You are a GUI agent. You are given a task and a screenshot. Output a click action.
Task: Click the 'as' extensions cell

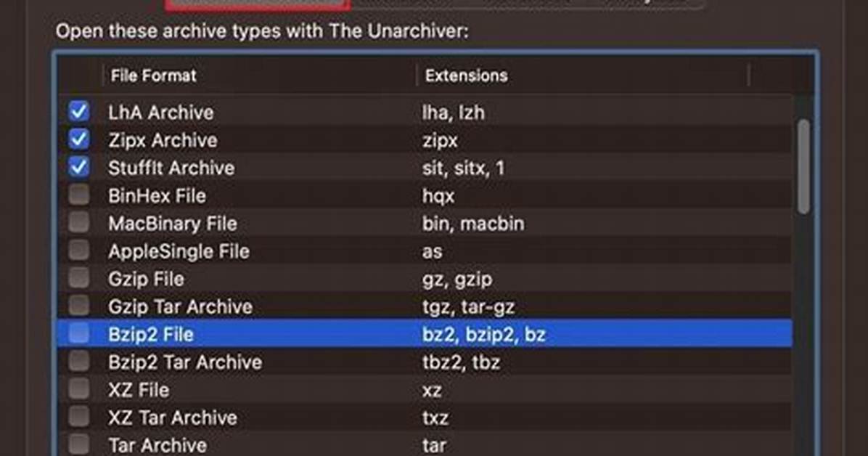433,251
